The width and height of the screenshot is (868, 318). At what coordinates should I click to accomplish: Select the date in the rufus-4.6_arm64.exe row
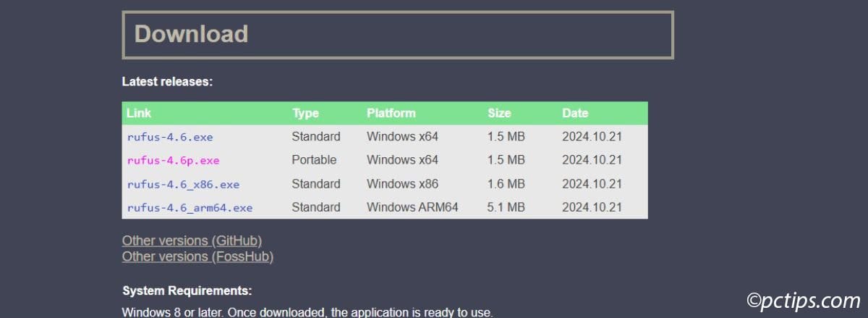[592, 207]
